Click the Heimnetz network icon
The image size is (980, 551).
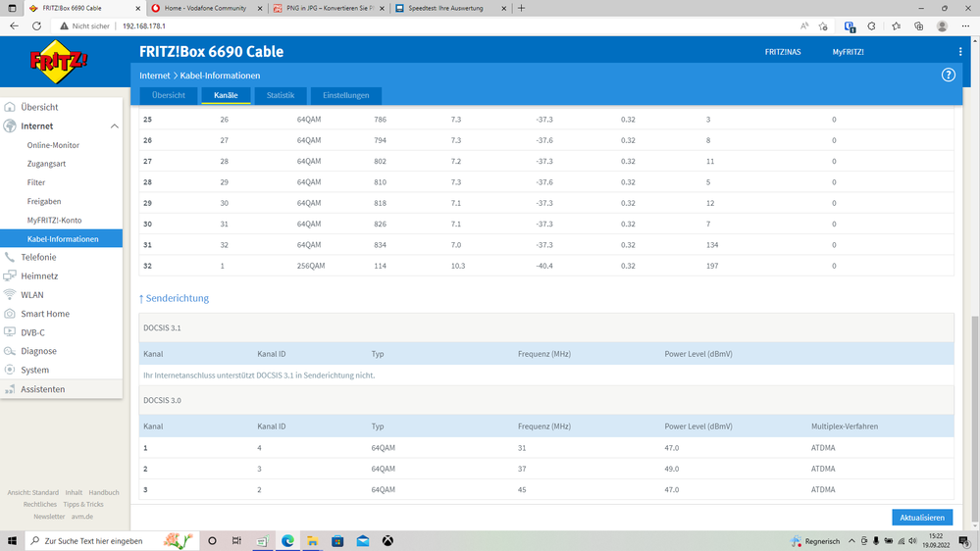[10, 276]
